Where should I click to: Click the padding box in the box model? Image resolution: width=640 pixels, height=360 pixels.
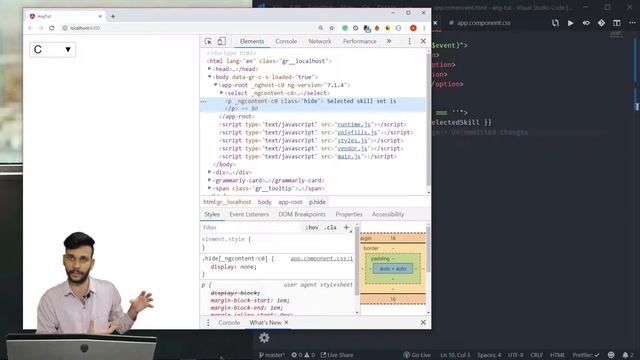tap(393, 269)
